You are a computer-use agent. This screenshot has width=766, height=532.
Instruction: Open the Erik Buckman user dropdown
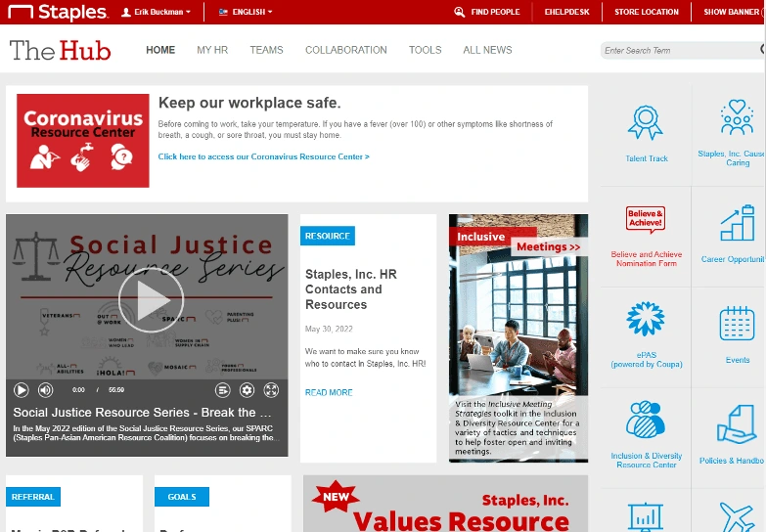[156, 12]
